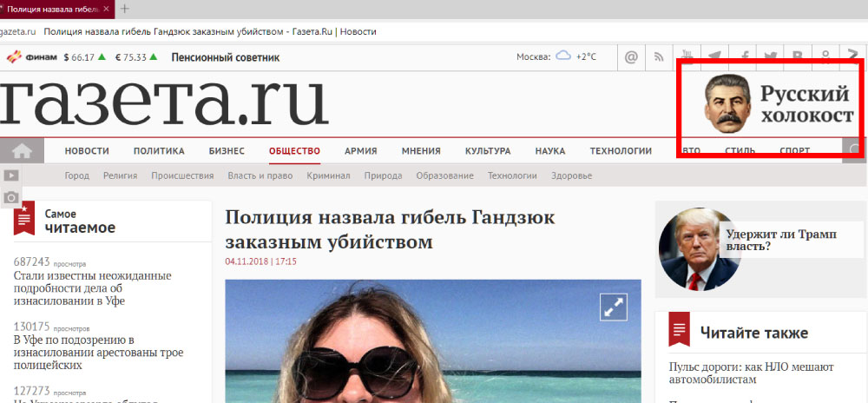Open the Технологии subsection under Общество
Image resolution: width=868 pixels, height=403 pixels.
512,175
